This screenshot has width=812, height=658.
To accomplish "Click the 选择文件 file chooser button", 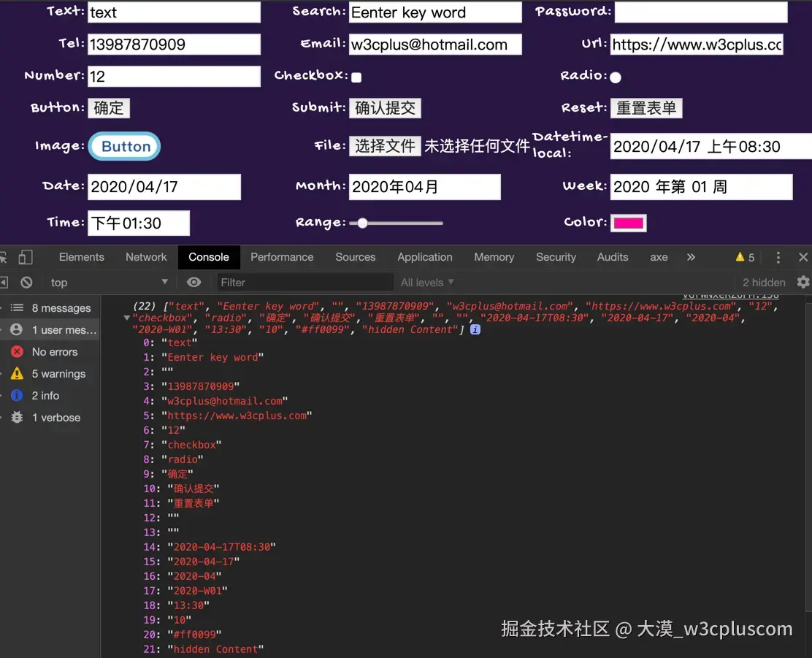I will 385,146.
